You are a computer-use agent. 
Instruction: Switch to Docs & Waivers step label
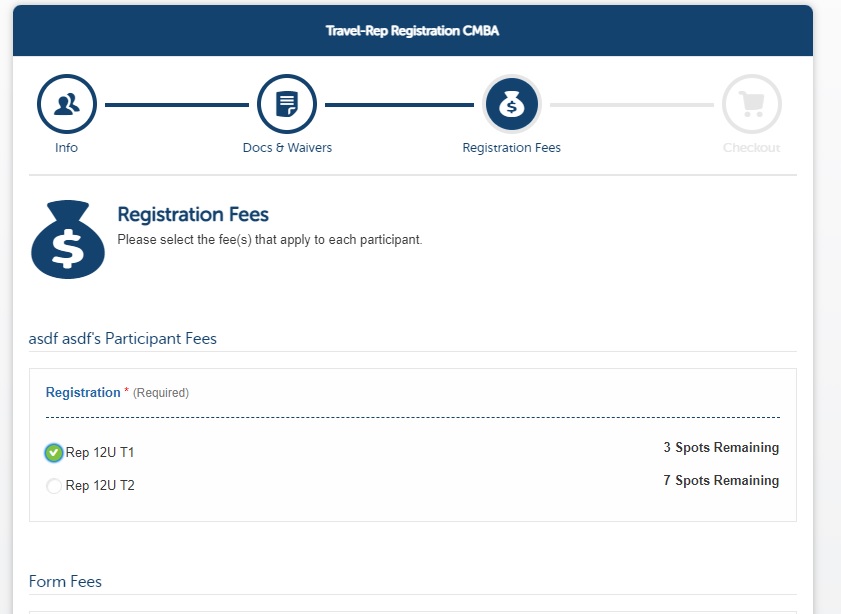[287, 147]
